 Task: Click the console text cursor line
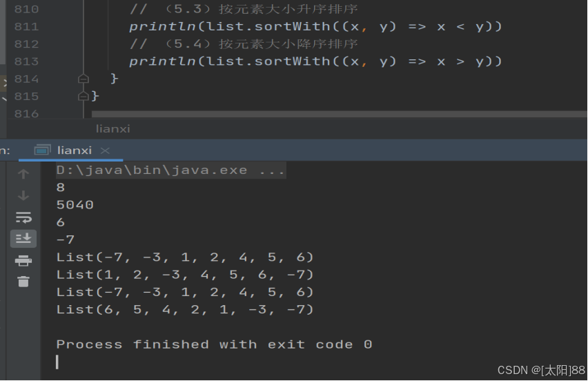[x=57, y=362]
